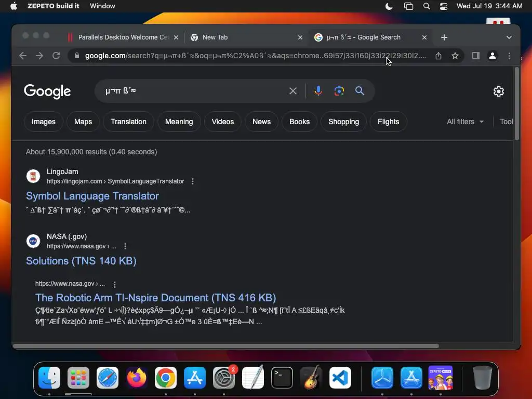Start voice search with microphone icon

click(318, 91)
